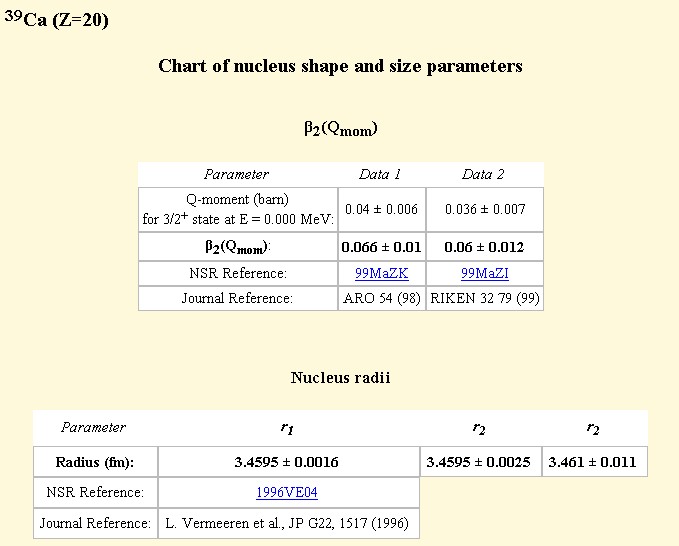Select the radius value 3.461 ± 0.011
679x546 pixels.
point(592,462)
